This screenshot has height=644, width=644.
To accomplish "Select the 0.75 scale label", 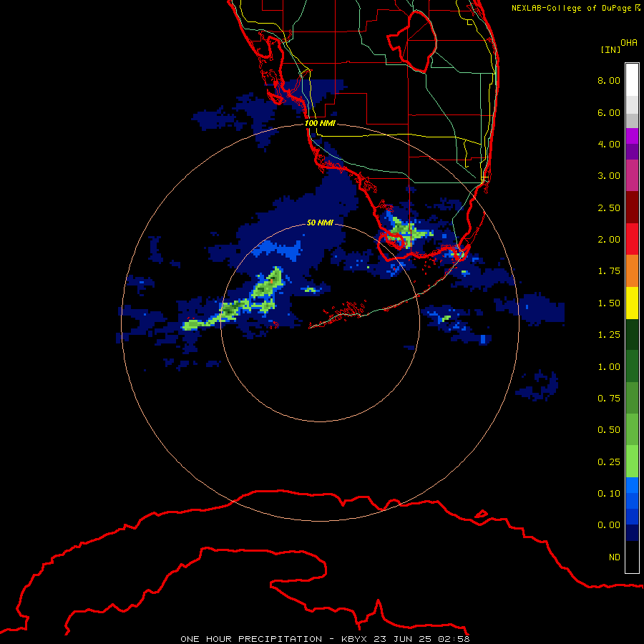I will tap(609, 399).
